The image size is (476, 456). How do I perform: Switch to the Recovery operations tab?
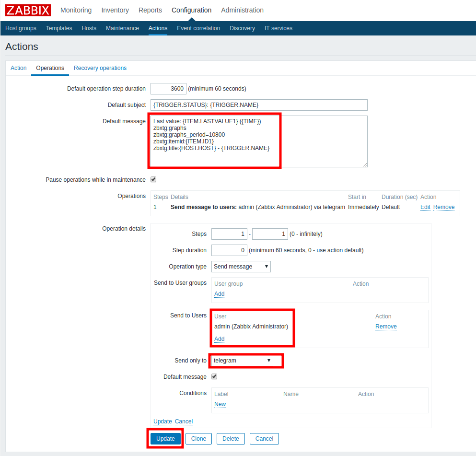100,68
